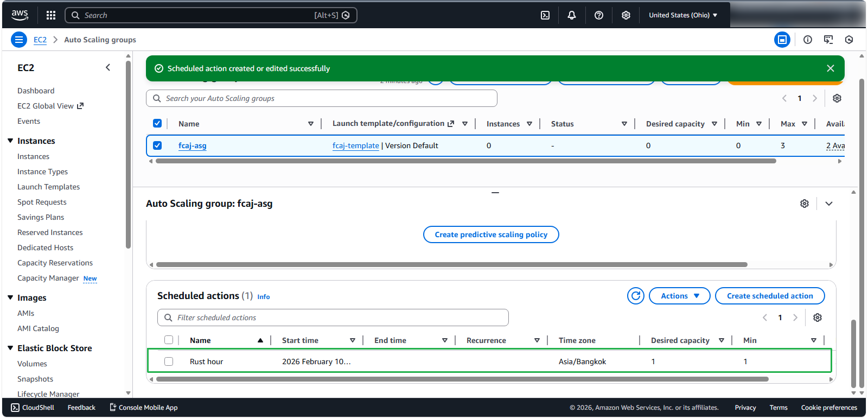Collapse the Images section in sidebar
Image resolution: width=868 pixels, height=419 pixels.
click(x=10, y=297)
